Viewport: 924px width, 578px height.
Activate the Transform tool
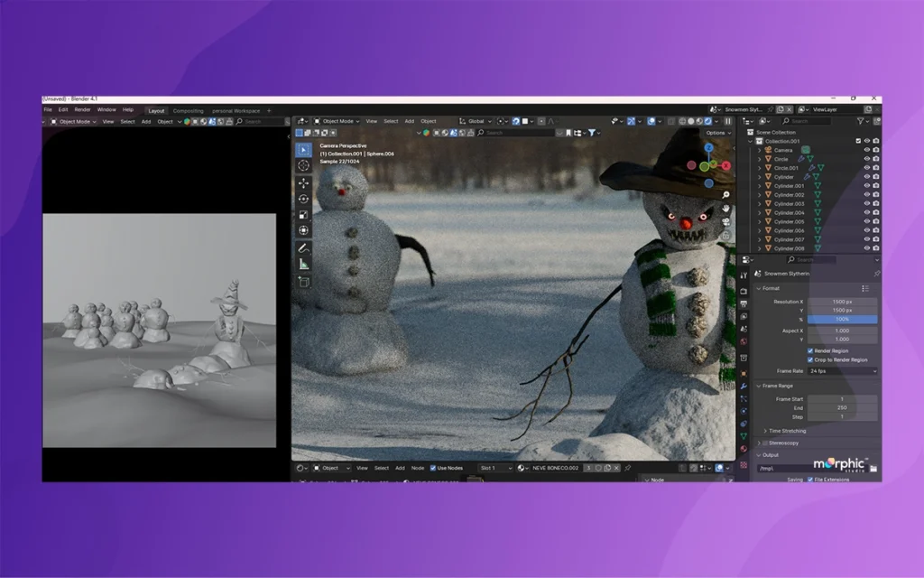pyautogui.click(x=303, y=230)
